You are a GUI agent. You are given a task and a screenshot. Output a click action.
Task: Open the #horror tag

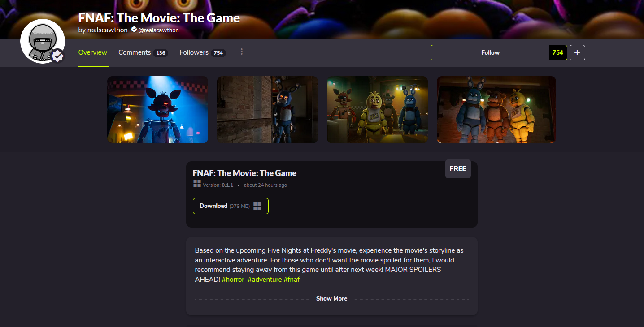233,280
